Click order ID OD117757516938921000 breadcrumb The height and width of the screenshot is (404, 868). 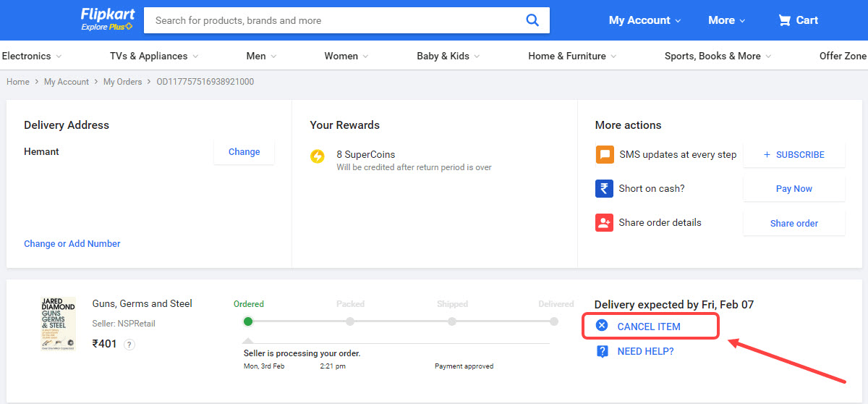point(205,82)
